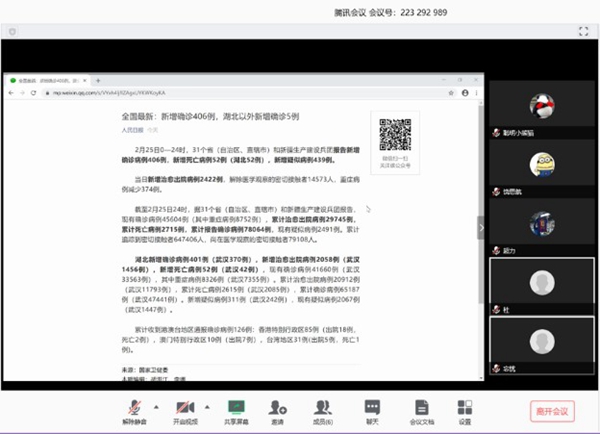Expand audio options arrow beside microphone
This screenshot has width=600, height=434.
point(156,403)
